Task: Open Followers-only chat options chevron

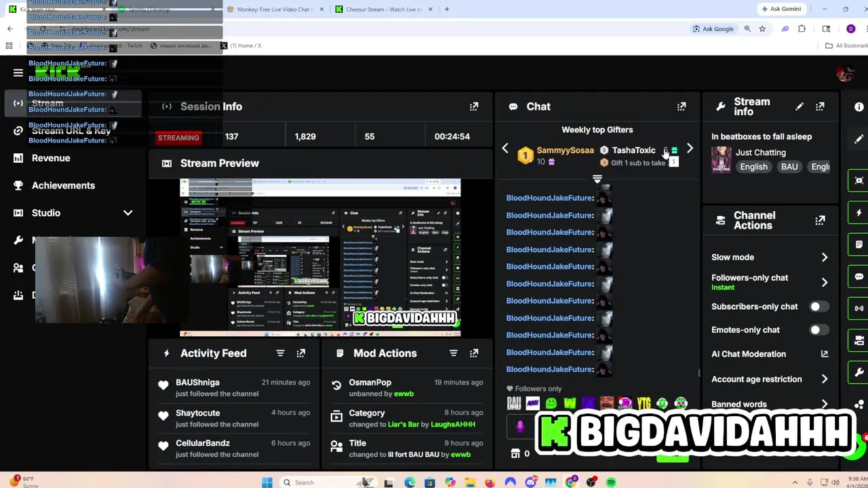Action: point(825,283)
